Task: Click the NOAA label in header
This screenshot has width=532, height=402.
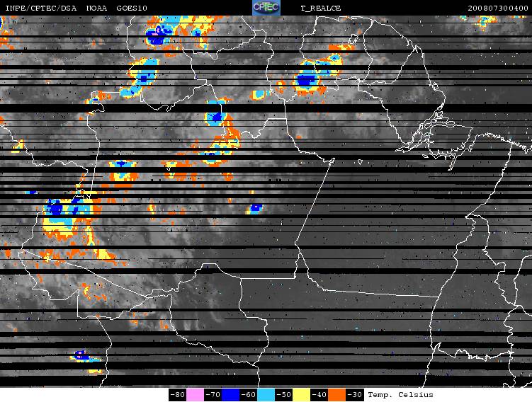Action: pos(96,8)
